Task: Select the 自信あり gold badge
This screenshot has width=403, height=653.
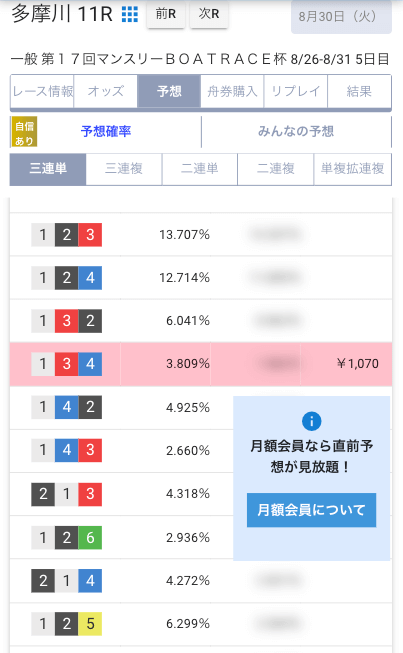Action: (x=24, y=132)
